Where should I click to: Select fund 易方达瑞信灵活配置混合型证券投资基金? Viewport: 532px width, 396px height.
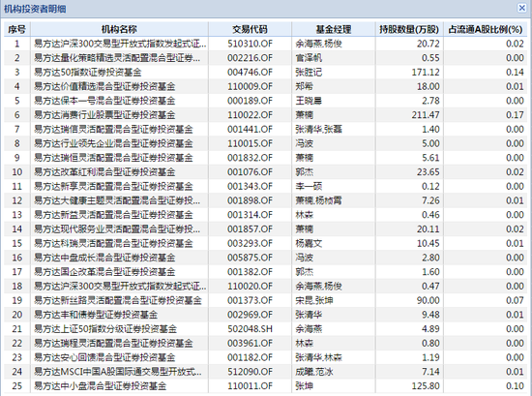tap(114, 130)
